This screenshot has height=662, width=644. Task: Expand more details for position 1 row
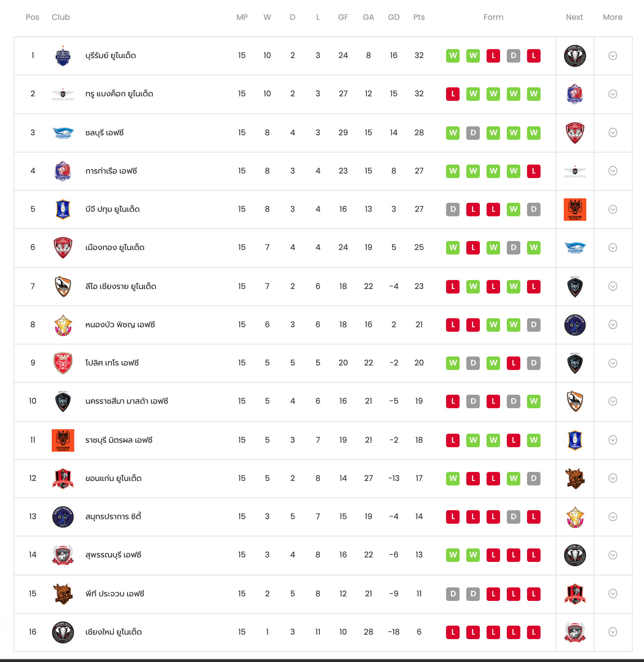pos(613,56)
